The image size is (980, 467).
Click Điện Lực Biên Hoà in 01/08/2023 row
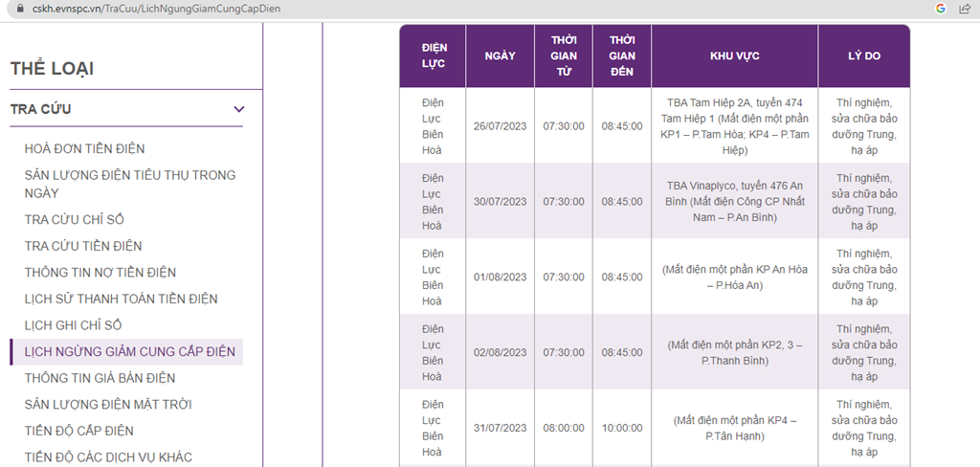tap(433, 277)
